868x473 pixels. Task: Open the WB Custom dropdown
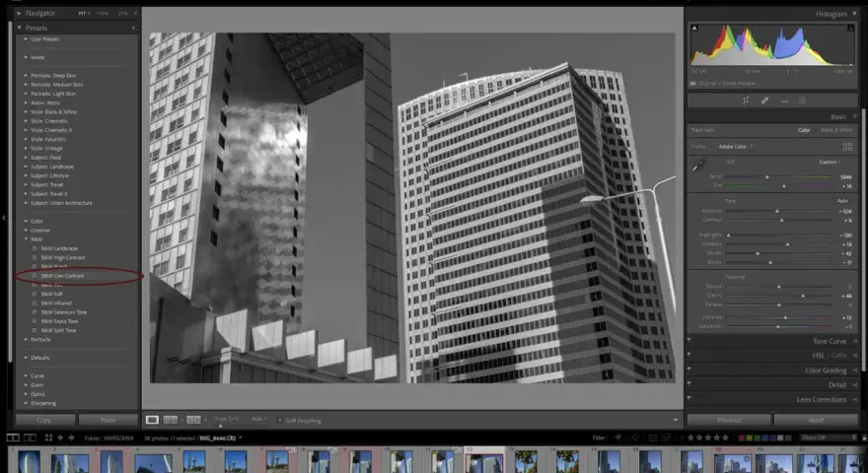[830, 162]
